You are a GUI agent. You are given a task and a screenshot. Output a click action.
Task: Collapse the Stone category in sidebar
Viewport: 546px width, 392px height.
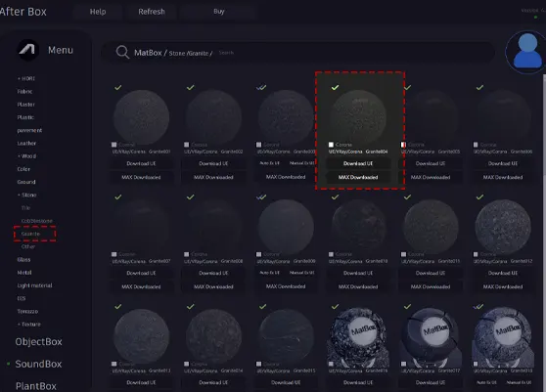26,195
